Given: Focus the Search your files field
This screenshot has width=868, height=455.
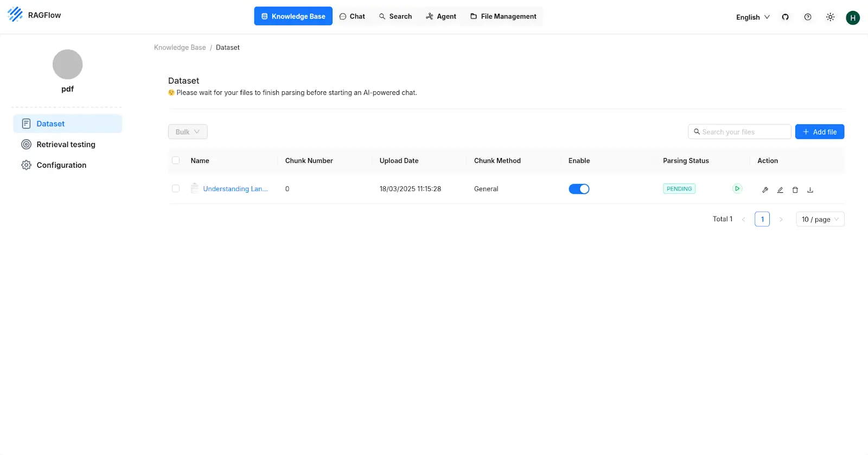Looking at the screenshot, I should (x=739, y=132).
